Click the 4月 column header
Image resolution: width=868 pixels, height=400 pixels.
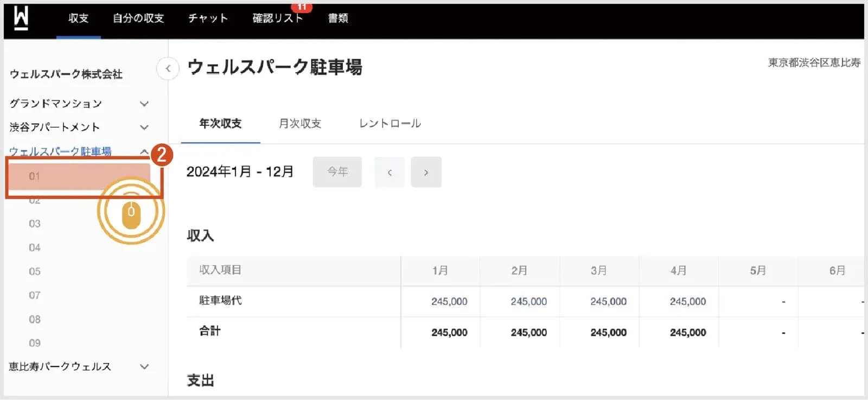[679, 271]
